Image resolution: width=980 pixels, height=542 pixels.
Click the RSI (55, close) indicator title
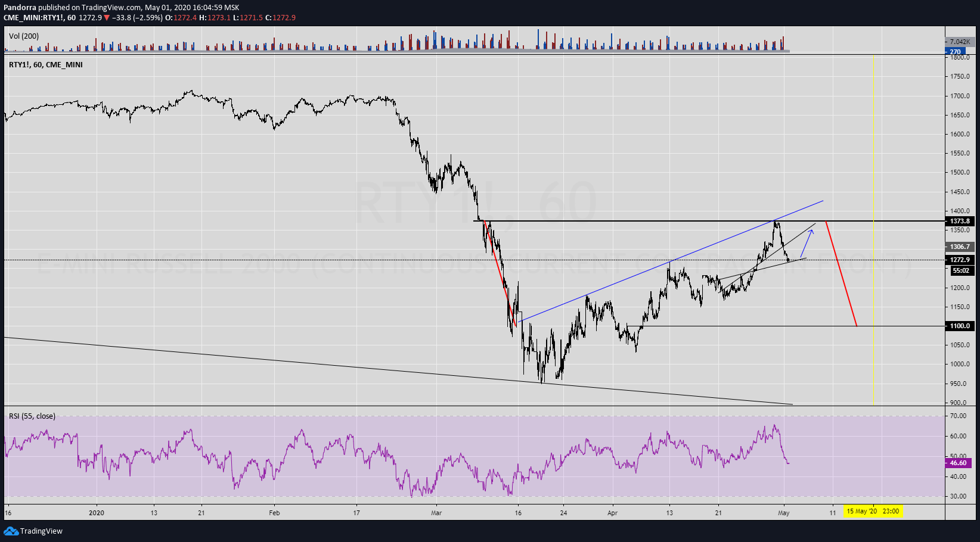point(32,416)
